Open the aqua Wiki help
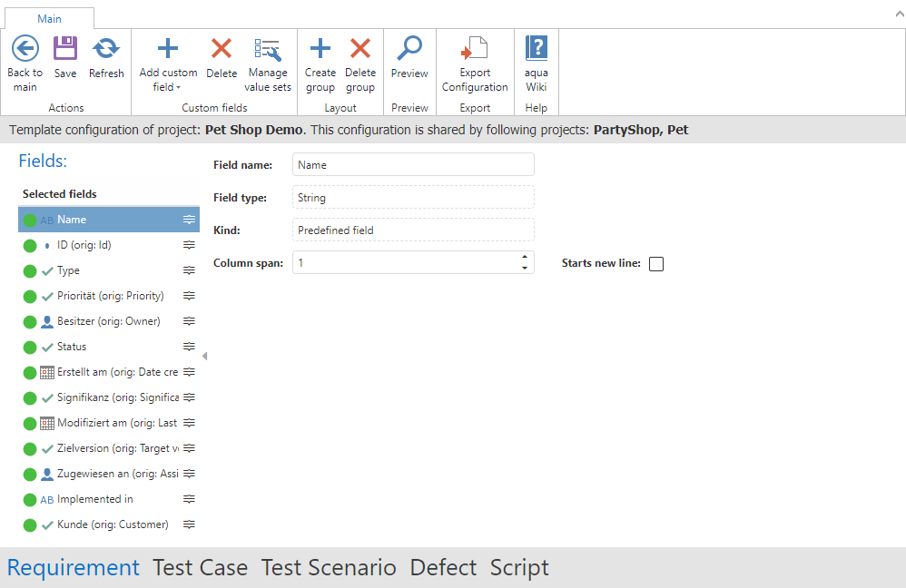 (x=537, y=50)
